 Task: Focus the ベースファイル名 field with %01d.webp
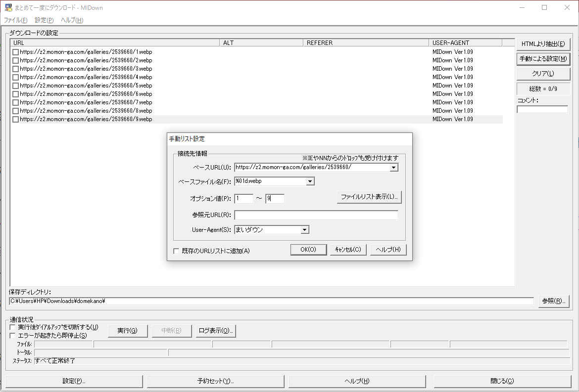[270, 181]
